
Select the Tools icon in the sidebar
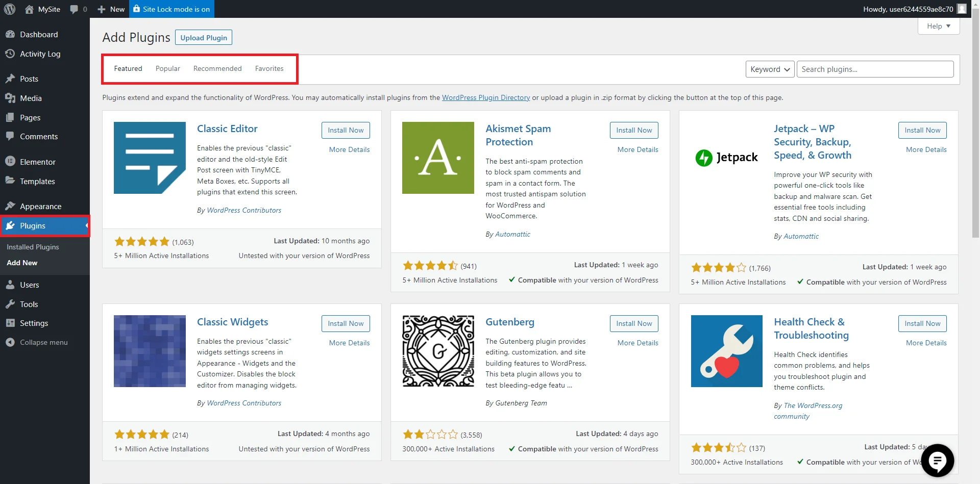11,304
